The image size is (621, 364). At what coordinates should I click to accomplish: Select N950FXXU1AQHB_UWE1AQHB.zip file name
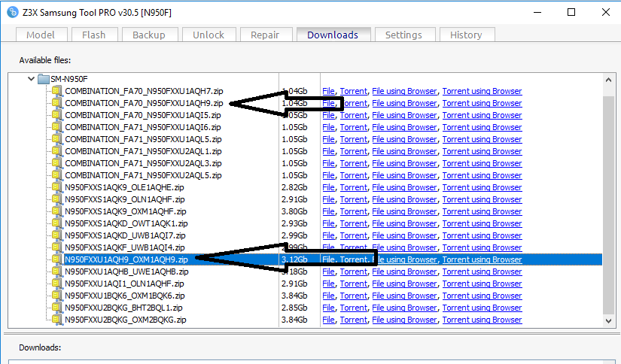(x=126, y=271)
